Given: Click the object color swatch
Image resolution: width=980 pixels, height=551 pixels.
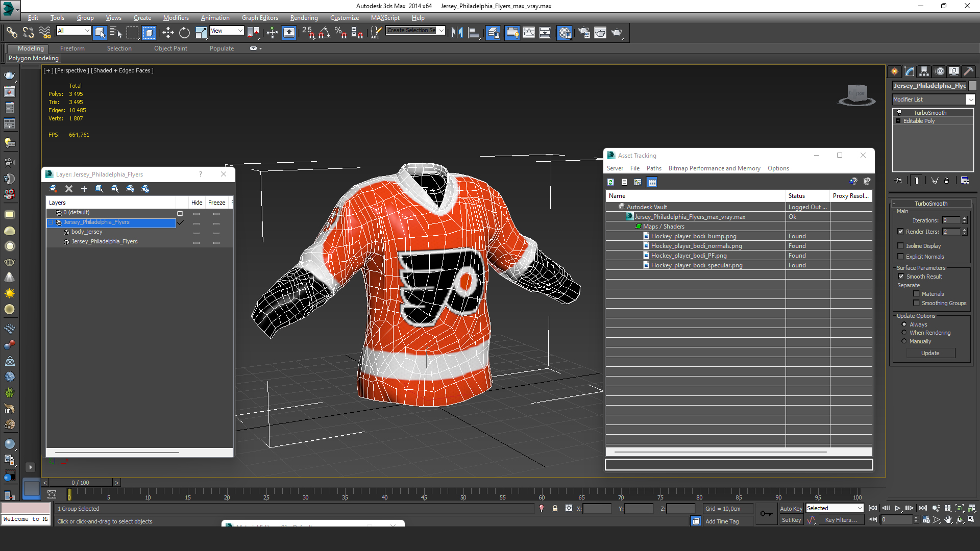Looking at the screenshot, I should click(x=972, y=86).
